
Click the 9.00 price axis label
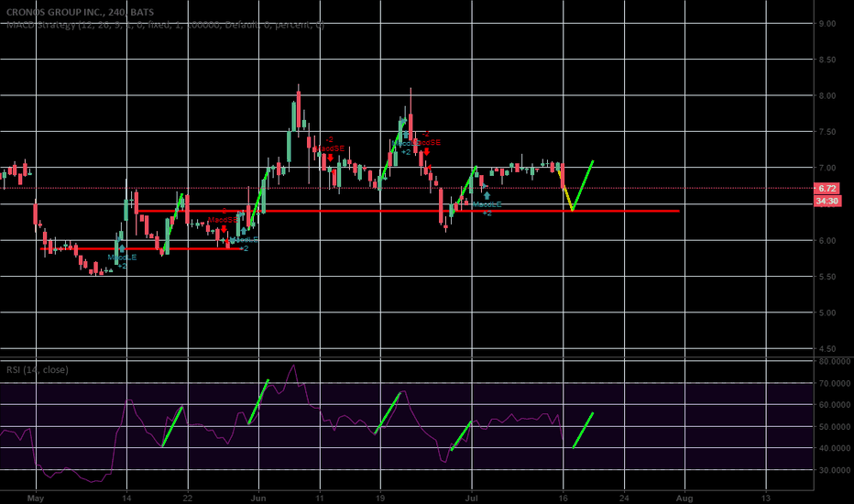coord(827,24)
